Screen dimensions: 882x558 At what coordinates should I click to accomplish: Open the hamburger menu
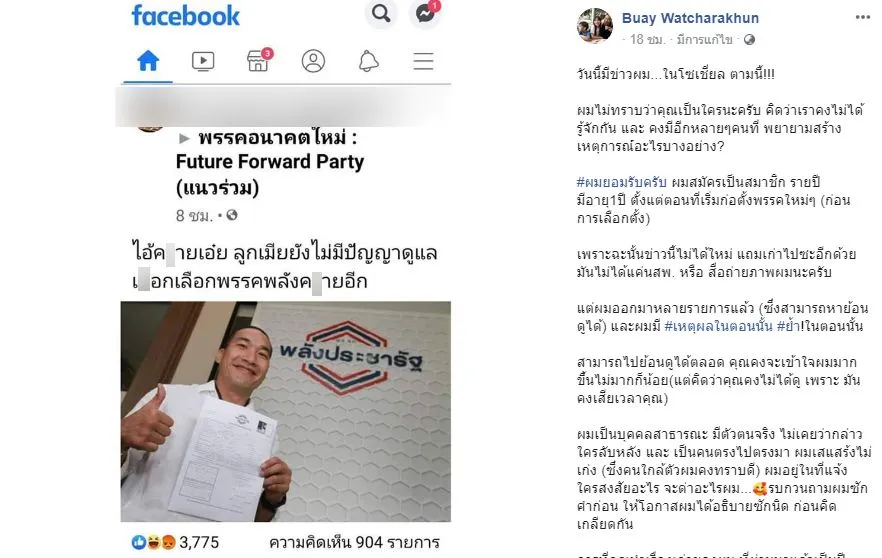point(423,61)
